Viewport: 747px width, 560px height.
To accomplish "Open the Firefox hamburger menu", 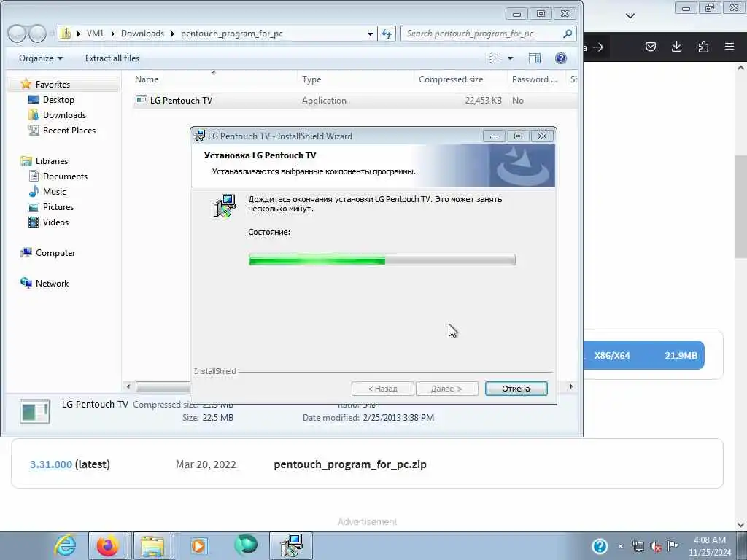I will 729,47.
